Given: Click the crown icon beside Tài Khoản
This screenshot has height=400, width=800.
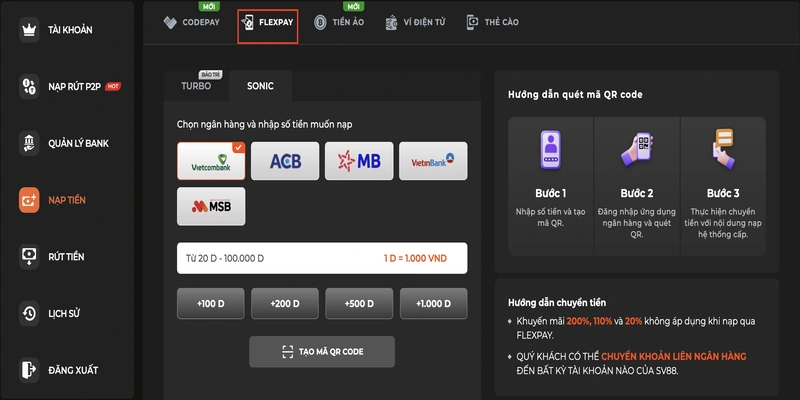Looking at the screenshot, I should [28, 29].
